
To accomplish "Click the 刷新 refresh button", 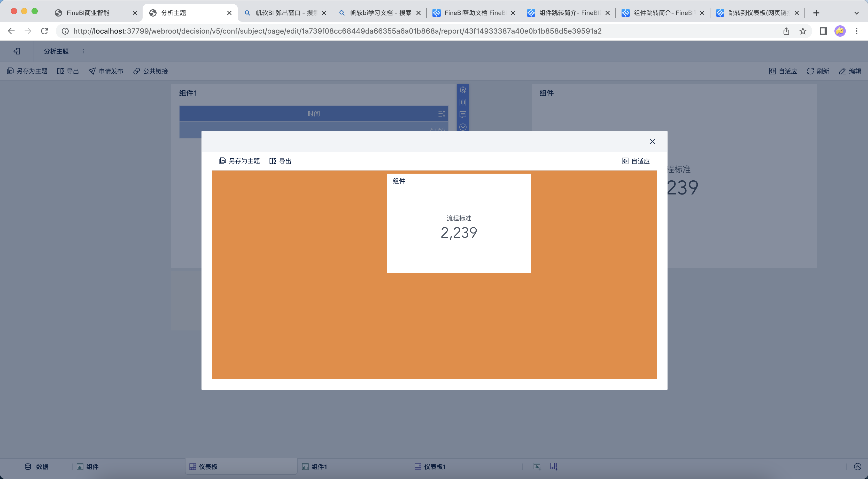I will pyautogui.click(x=818, y=71).
